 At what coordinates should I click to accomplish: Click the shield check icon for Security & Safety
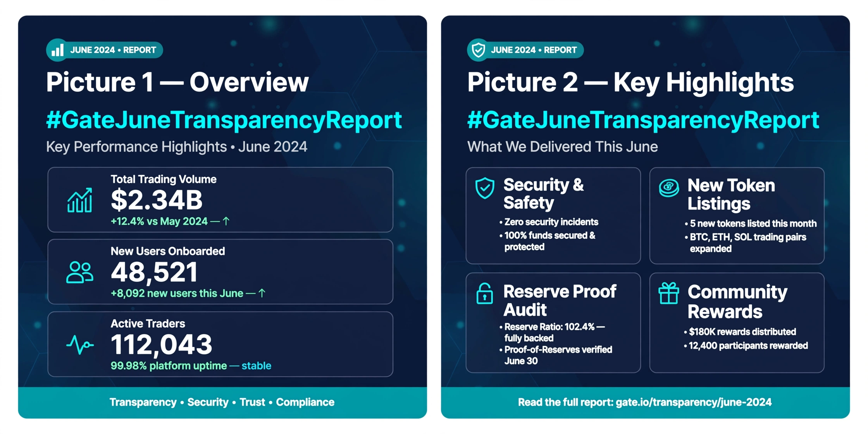[x=485, y=188]
